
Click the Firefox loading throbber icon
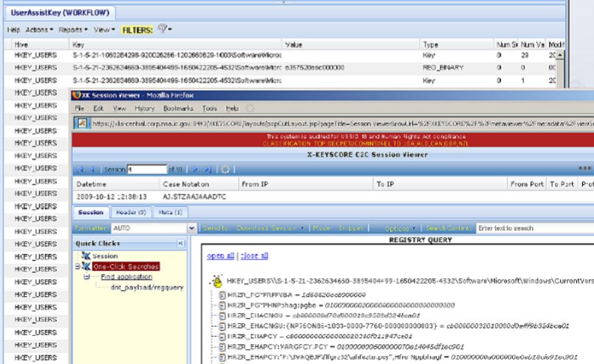coord(250,109)
